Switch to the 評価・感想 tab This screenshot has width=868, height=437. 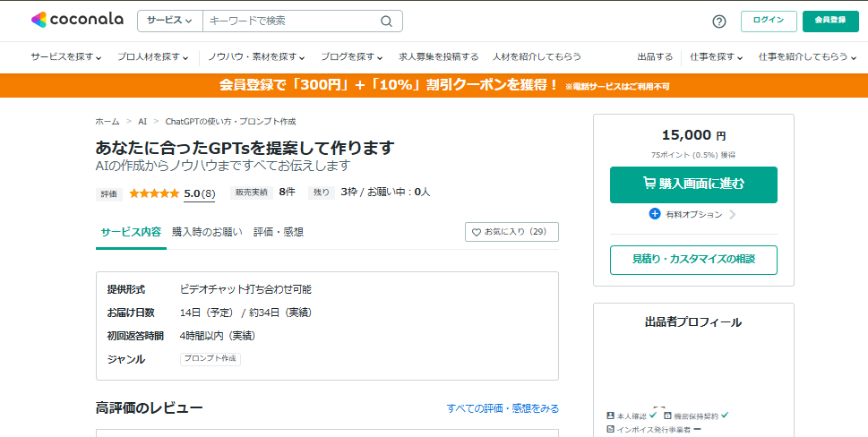tap(279, 232)
